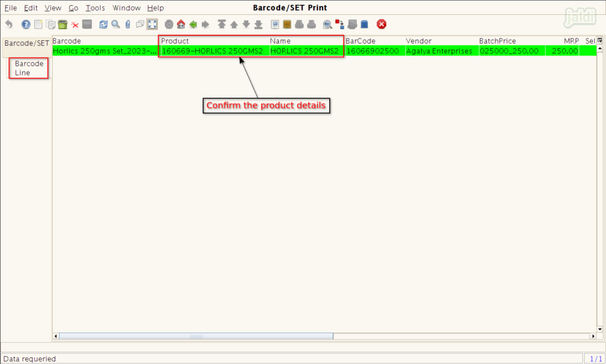
Task: Select the 'Horlics 250gms Set_2023-...' cell
Action: pyautogui.click(x=105, y=51)
